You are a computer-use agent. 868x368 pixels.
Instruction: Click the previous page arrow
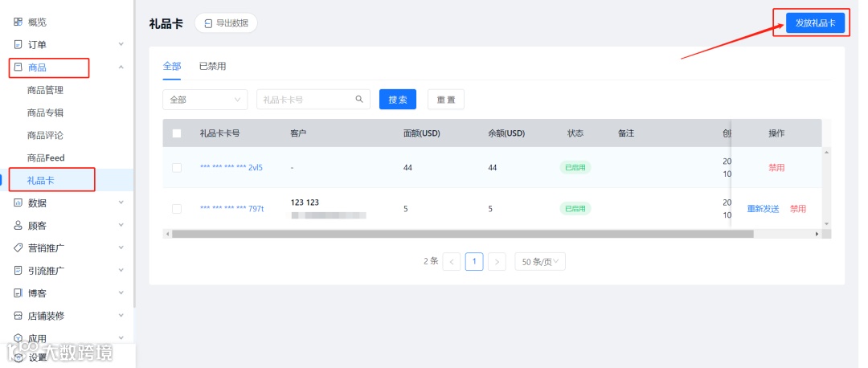(x=452, y=262)
